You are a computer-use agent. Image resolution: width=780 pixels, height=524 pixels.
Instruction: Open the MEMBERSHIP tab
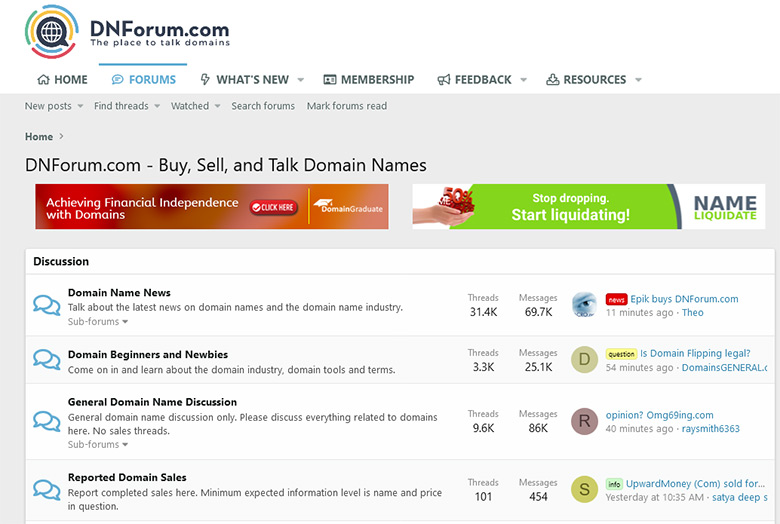coord(369,80)
